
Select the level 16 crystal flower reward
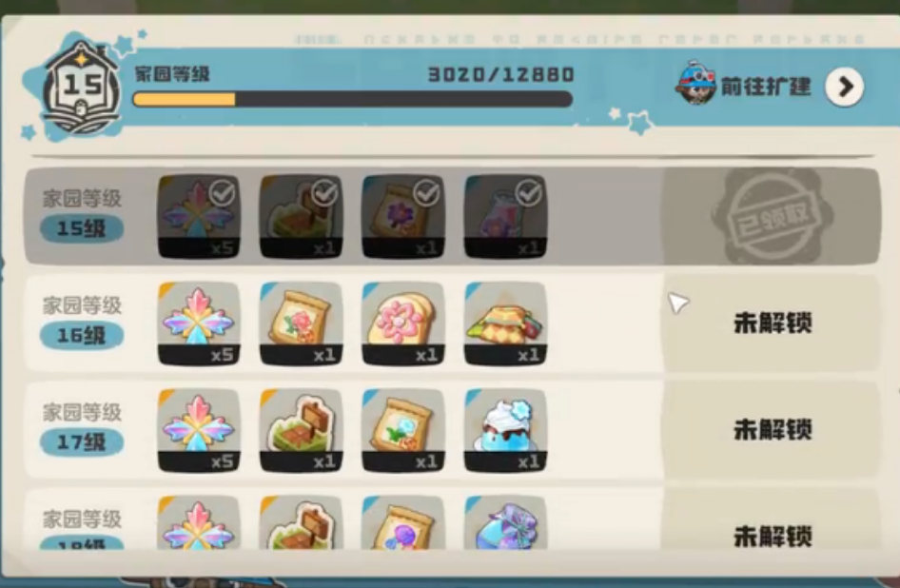(199, 323)
